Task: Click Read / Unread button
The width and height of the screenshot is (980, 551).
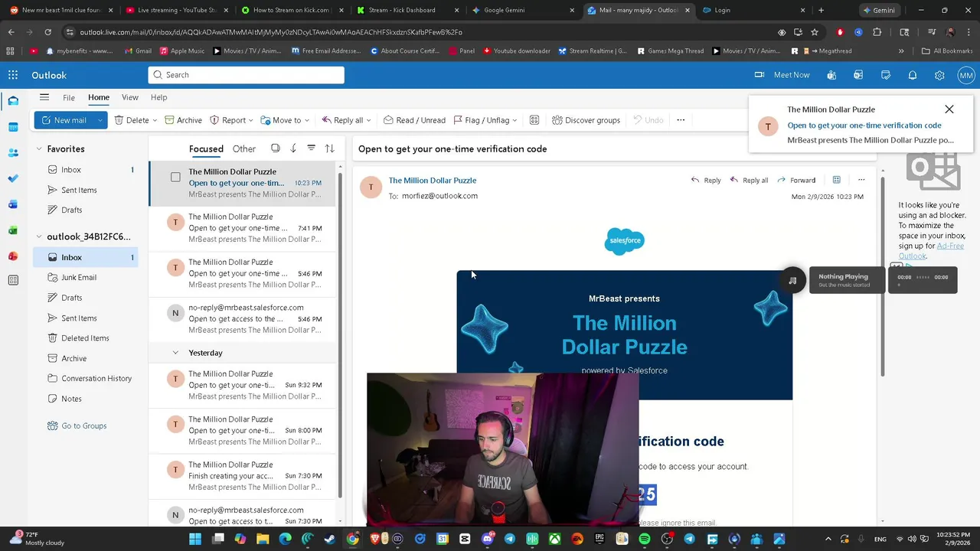Action: [414, 120]
